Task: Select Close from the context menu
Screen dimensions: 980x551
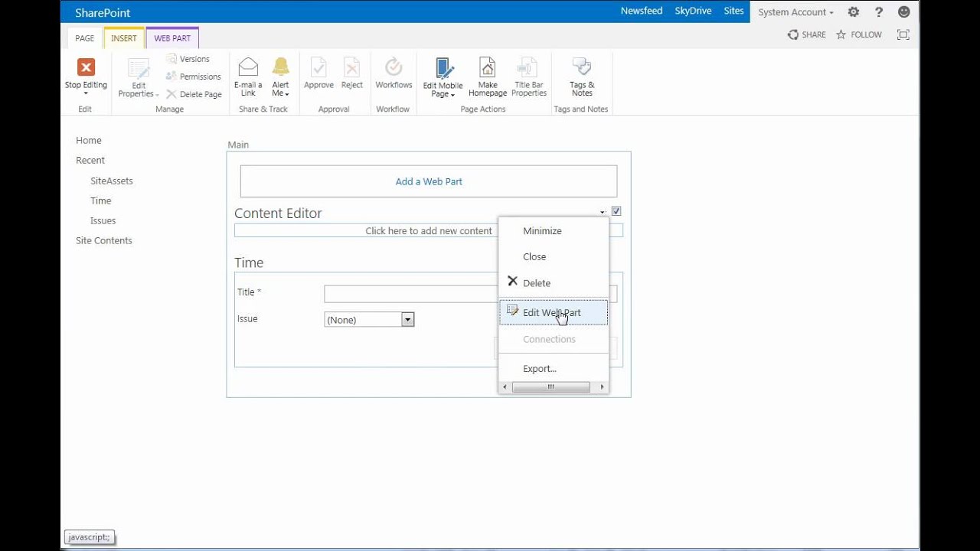Action: 554,257
